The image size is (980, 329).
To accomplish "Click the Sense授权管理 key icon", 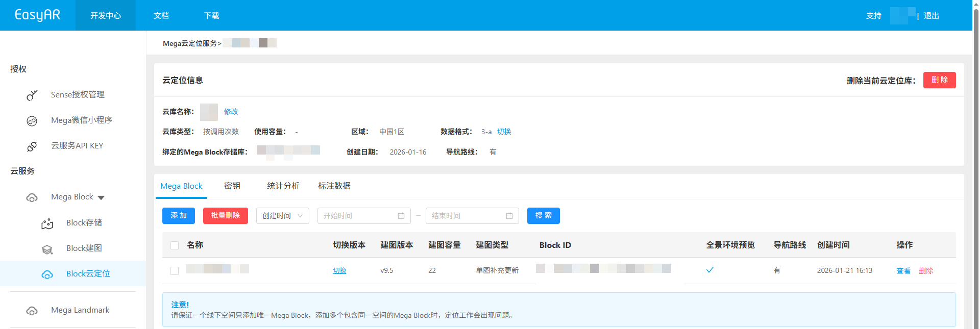I will pos(32,95).
